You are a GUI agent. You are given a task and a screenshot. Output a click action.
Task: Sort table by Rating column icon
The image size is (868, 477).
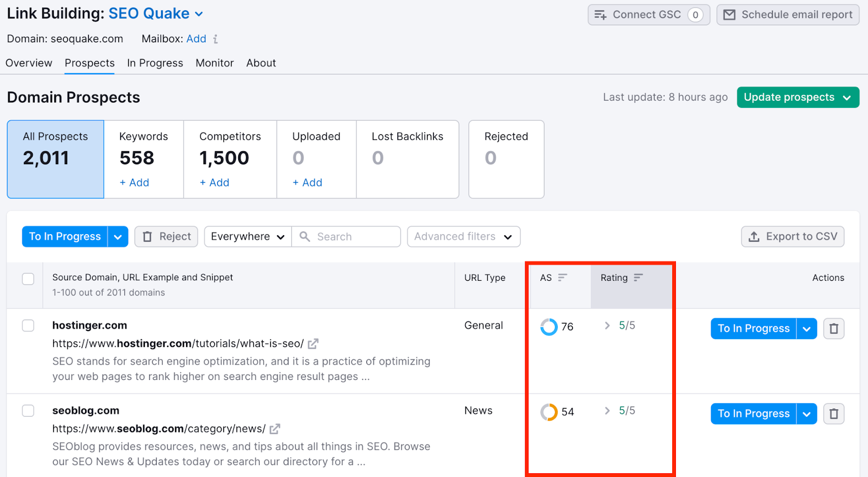(x=639, y=278)
